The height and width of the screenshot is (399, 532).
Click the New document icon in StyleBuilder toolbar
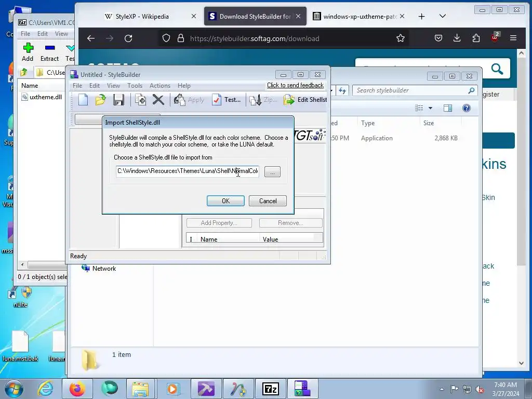point(83,100)
